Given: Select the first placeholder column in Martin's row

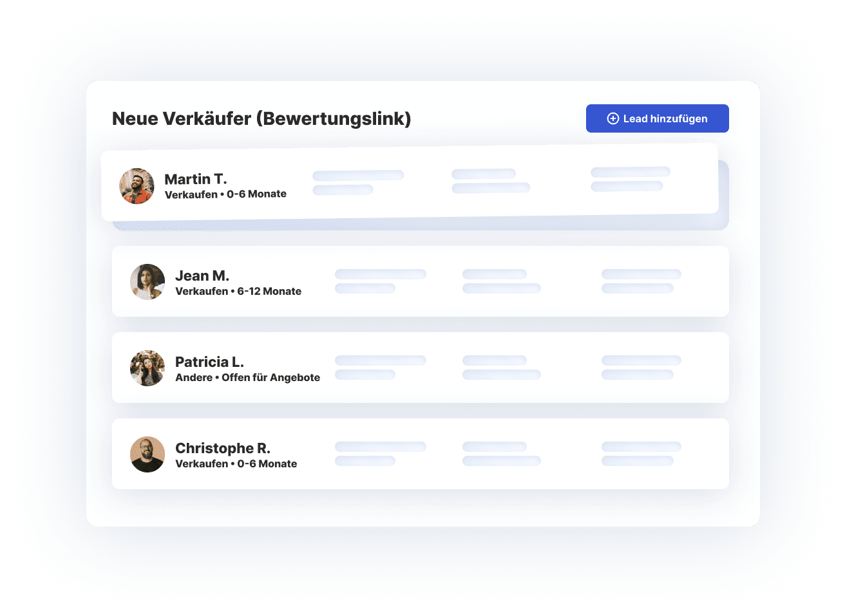Looking at the screenshot, I should 358,182.
